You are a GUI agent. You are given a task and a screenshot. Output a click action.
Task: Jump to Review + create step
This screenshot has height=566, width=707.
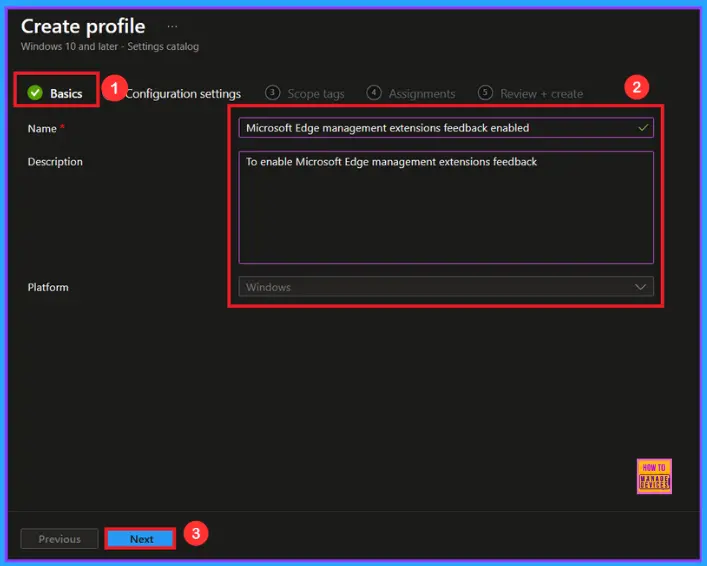click(530, 93)
